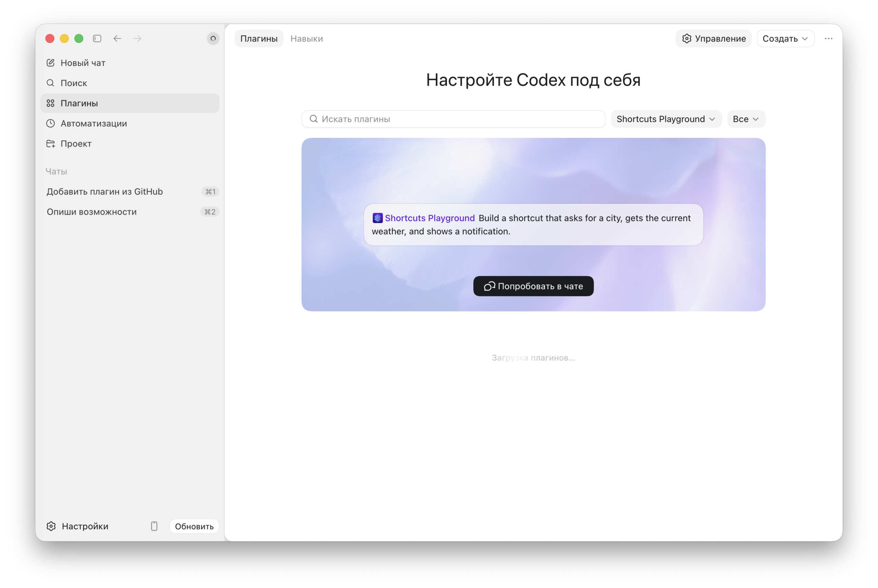
Task: Open the three-dots more menu
Action: [829, 39]
